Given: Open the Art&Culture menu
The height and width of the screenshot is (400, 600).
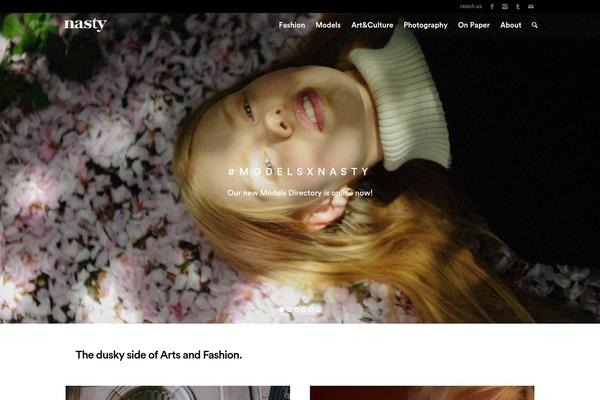Looking at the screenshot, I should 372,25.
